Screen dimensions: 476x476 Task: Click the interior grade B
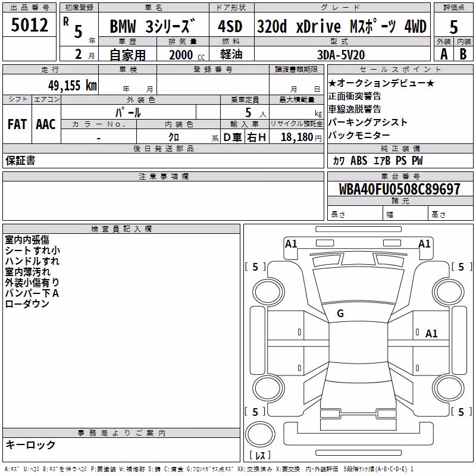pyautogui.click(x=463, y=54)
